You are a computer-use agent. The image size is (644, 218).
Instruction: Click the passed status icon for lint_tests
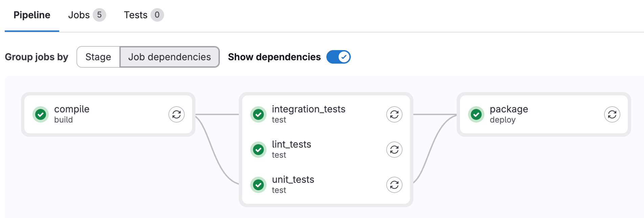[259, 150]
